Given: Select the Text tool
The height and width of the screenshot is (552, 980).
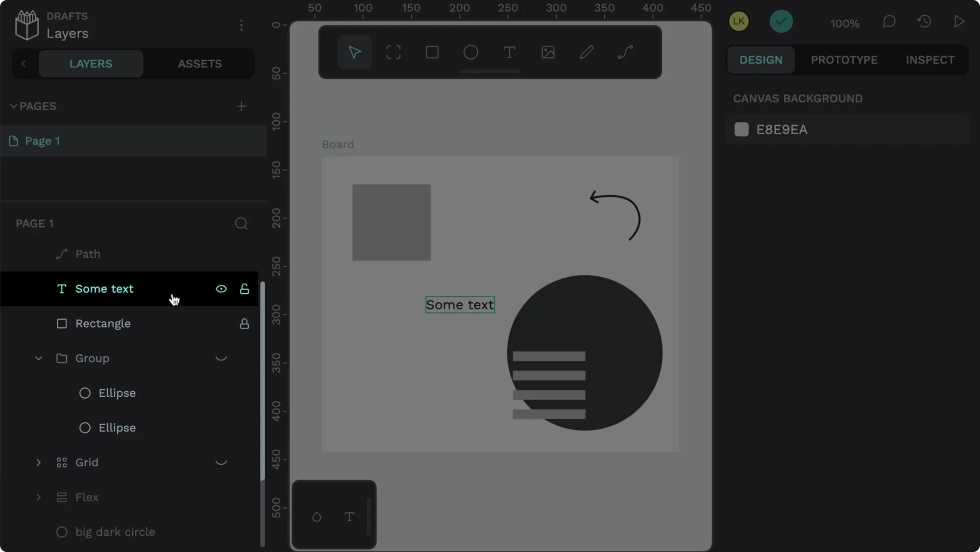Looking at the screenshot, I should tap(510, 52).
